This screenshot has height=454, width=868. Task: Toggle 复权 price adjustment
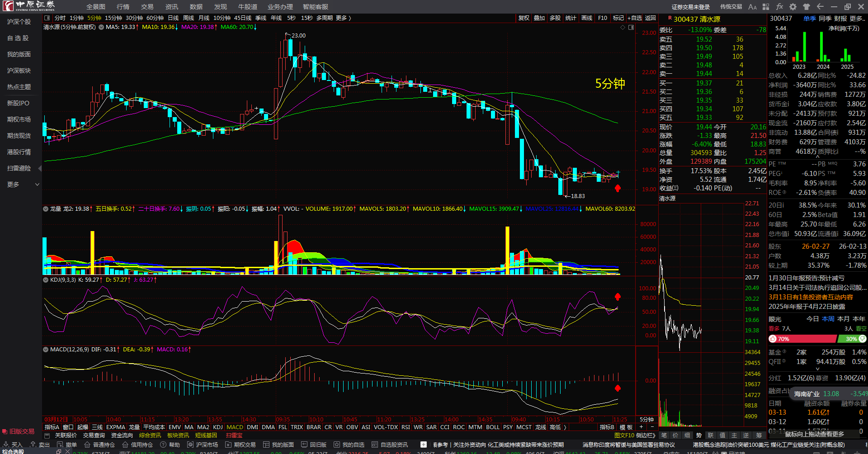524,18
